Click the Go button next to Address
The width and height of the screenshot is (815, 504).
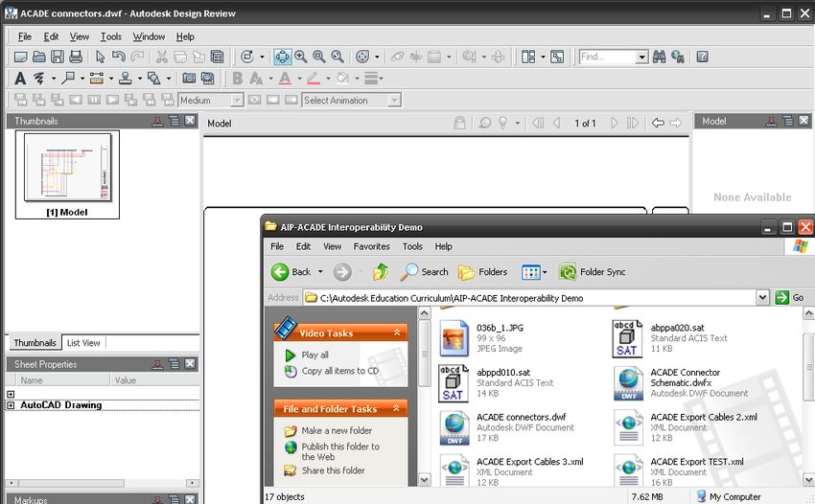pos(789,298)
